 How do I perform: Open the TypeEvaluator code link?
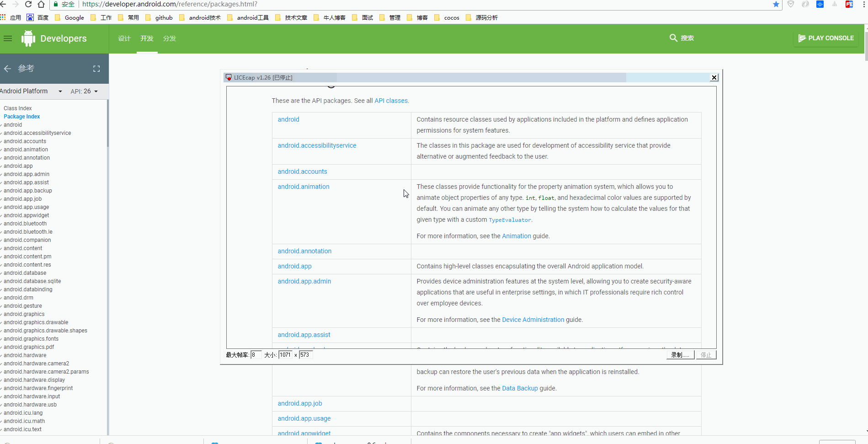[x=510, y=220]
